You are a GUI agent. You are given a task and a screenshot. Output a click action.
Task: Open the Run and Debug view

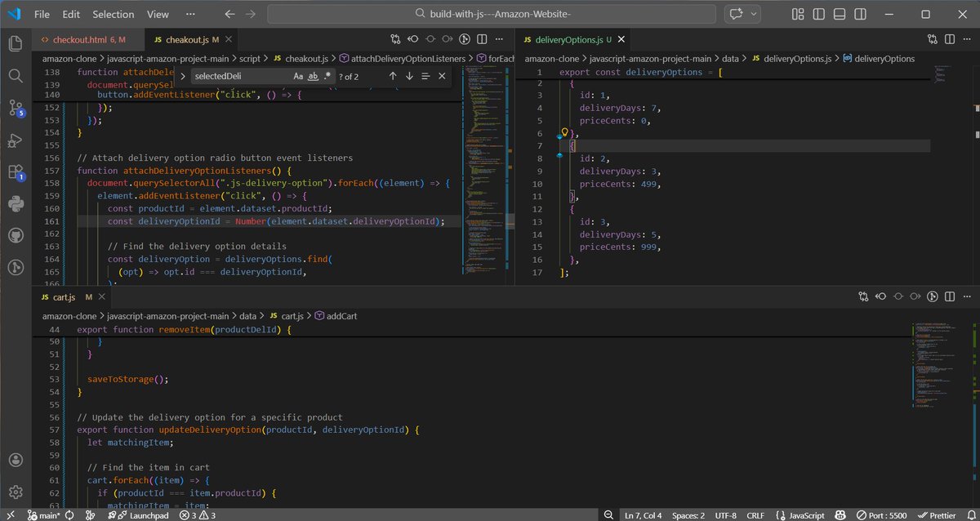[x=16, y=140]
